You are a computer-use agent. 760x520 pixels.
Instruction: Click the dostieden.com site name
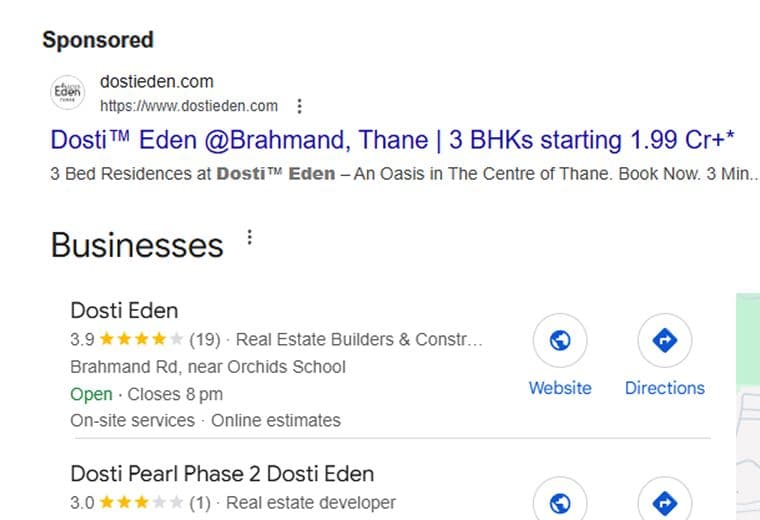point(157,82)
